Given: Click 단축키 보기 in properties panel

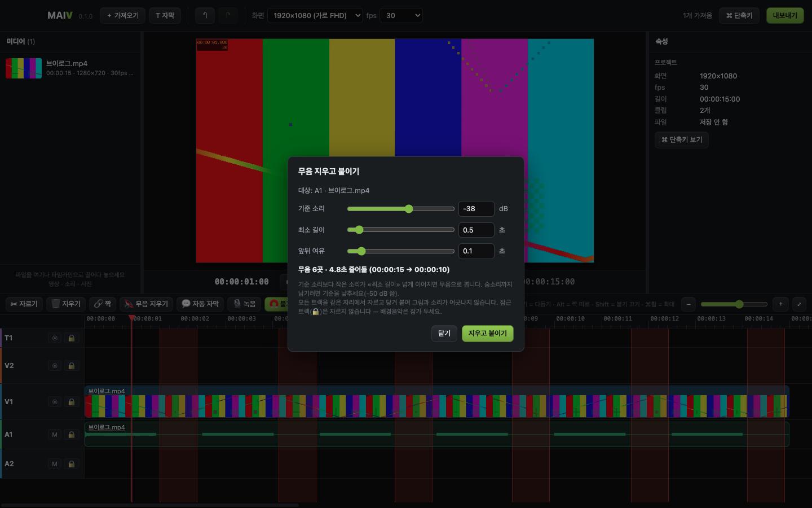Looking at the screenshot, I should pyautogui.click(x=682, y=140).
